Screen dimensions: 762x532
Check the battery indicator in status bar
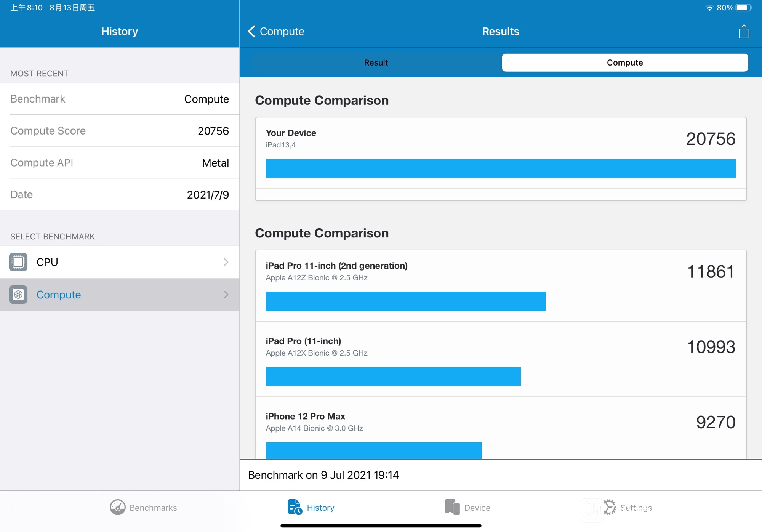point(743,8)
